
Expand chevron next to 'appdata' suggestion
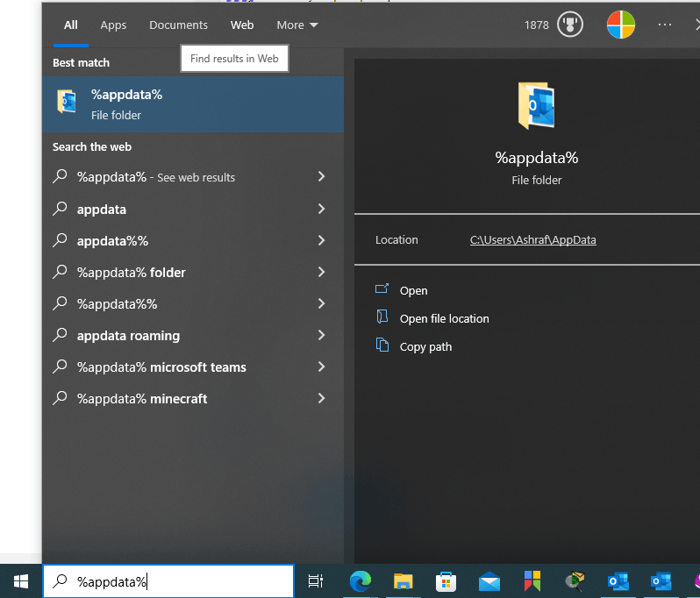tap(321, 209)
